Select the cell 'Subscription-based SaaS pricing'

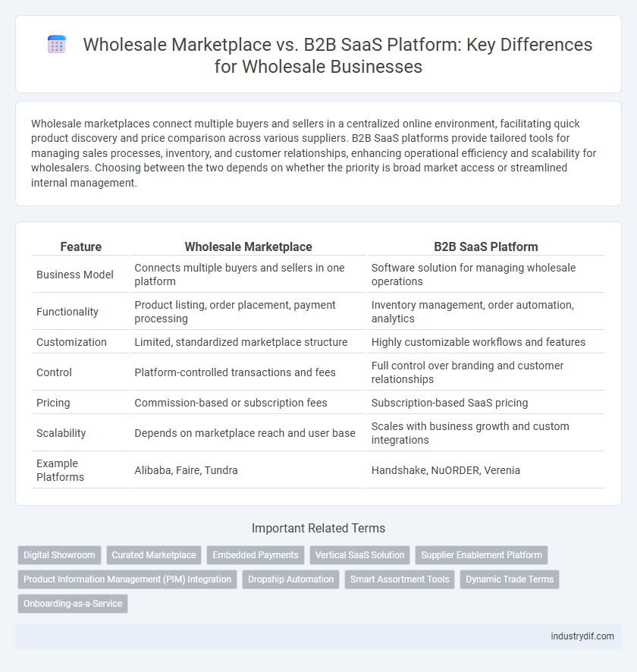tap(486, 403)
